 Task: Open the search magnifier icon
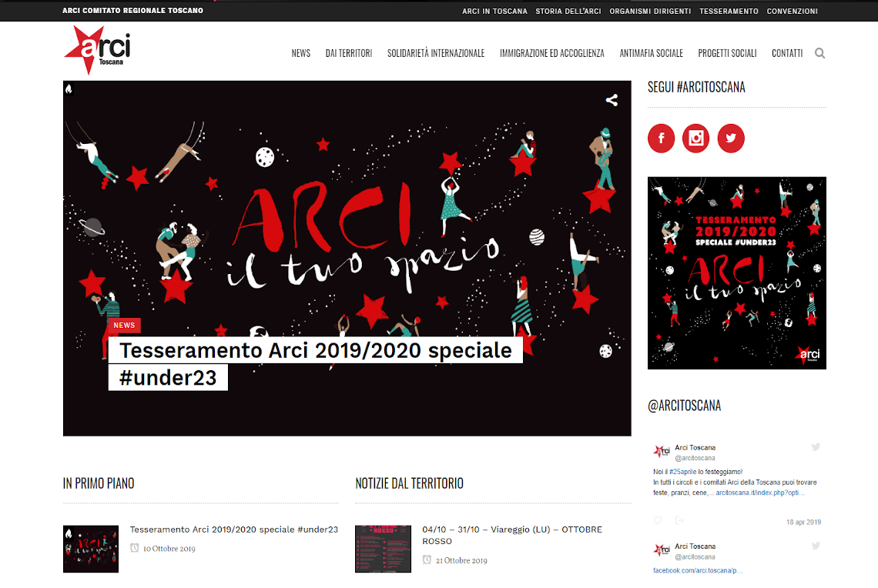tap(819, 53)
